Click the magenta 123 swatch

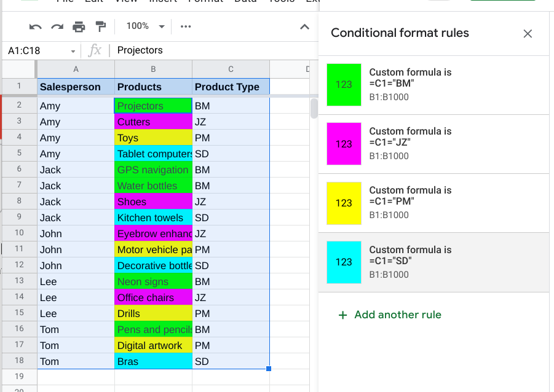click(344, 144)
